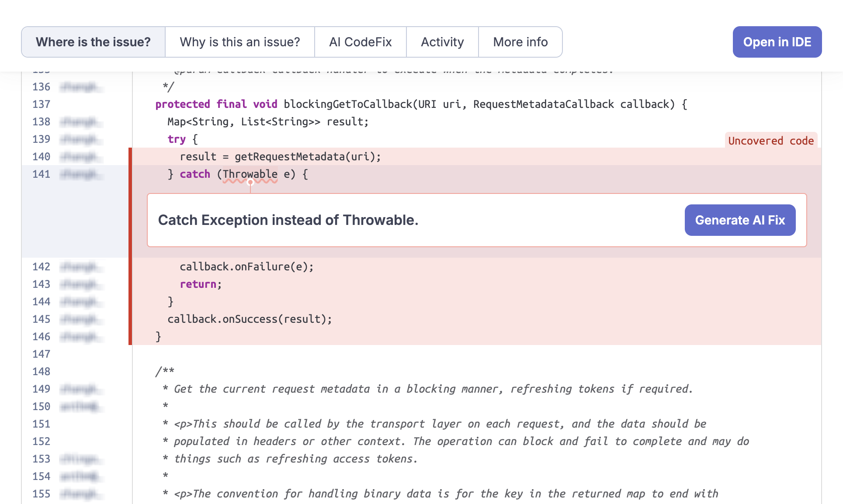Click the comment 'Get the current request metadata' line
The height and width of the screenshot is (504, 843).
(x=427, y=389)
